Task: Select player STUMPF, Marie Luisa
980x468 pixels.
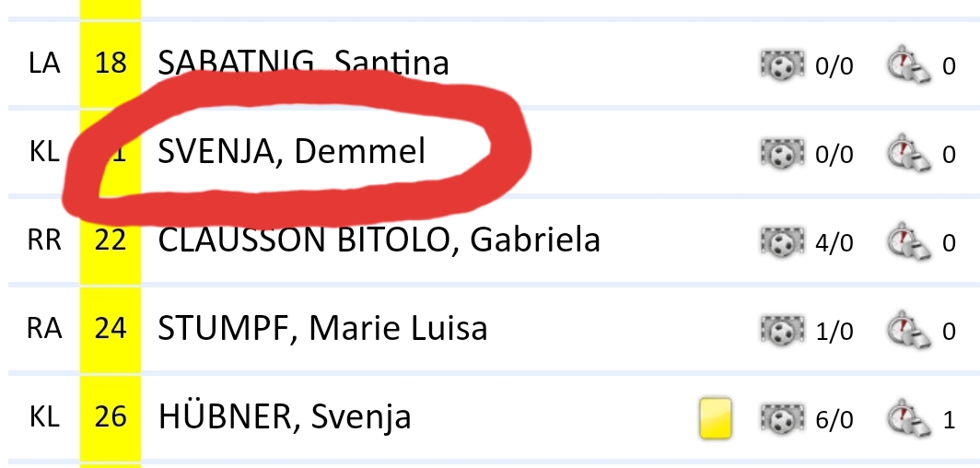Action: click(x=322, y=329)
